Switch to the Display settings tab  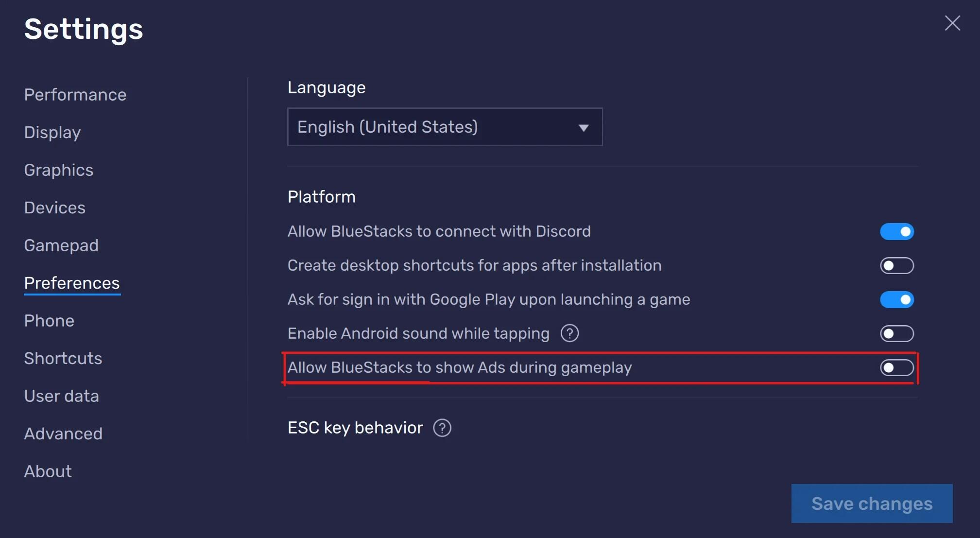pos(52,132)
